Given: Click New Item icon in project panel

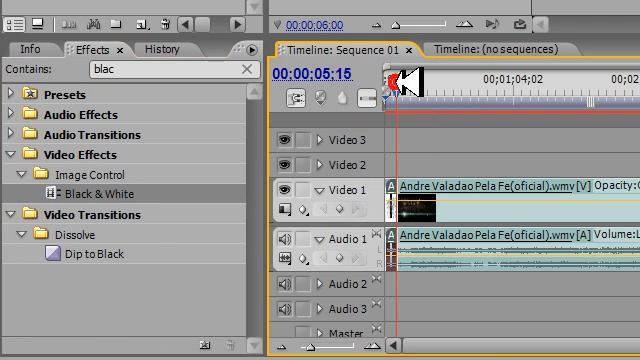Looking at the screenshot, I should (142, 25).
